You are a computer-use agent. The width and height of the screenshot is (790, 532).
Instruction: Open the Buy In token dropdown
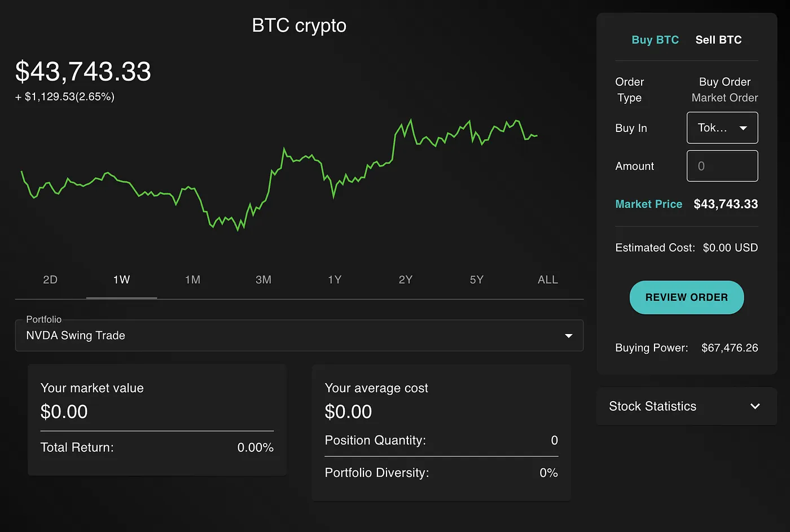click(x=722, y=127)
